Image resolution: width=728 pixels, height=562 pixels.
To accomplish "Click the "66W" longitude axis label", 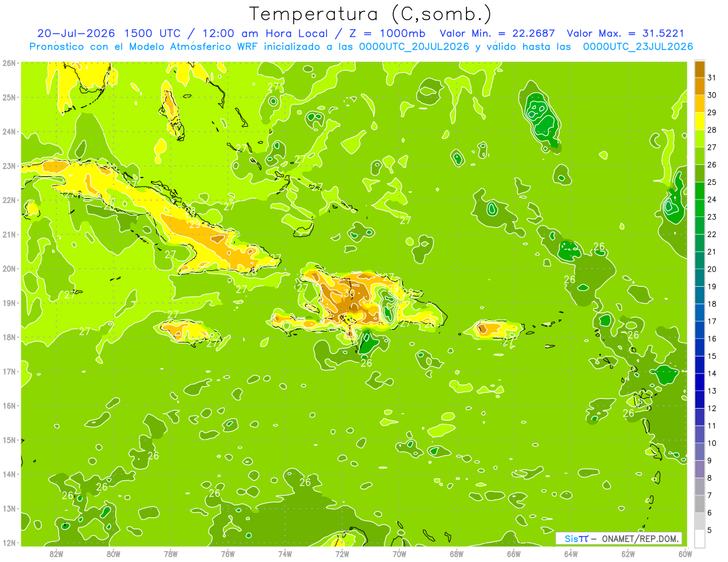I will tap(514, 554).
